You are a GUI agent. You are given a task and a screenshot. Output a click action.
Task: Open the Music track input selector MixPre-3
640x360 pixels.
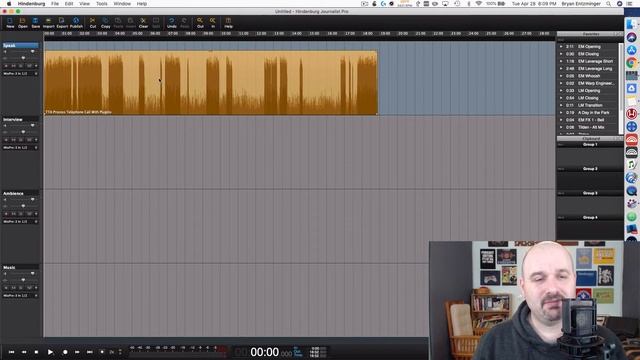click(20, 296)
